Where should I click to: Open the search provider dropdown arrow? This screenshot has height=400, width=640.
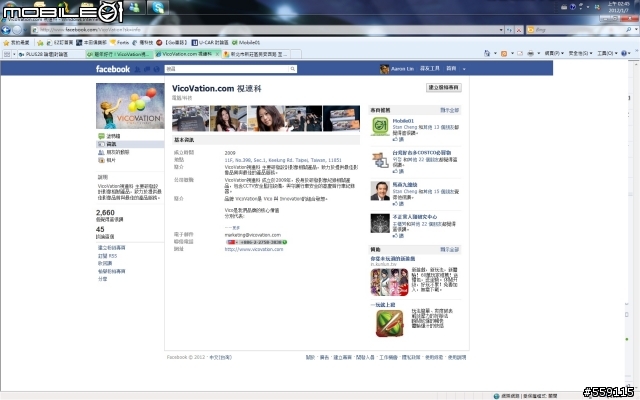point(636,29)
